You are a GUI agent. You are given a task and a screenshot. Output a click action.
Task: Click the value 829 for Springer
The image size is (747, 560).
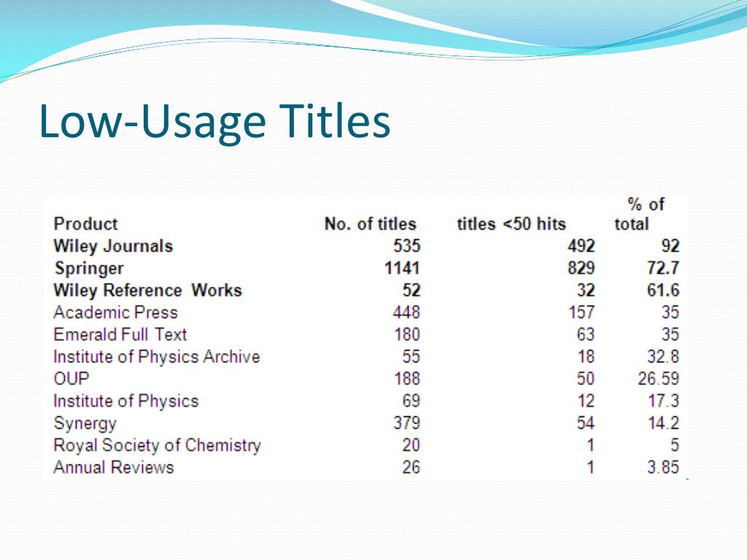(581, 268)
